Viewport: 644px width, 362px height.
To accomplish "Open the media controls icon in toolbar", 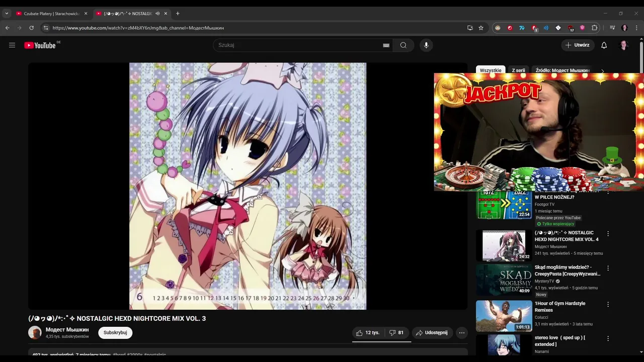I will (612, 28).
